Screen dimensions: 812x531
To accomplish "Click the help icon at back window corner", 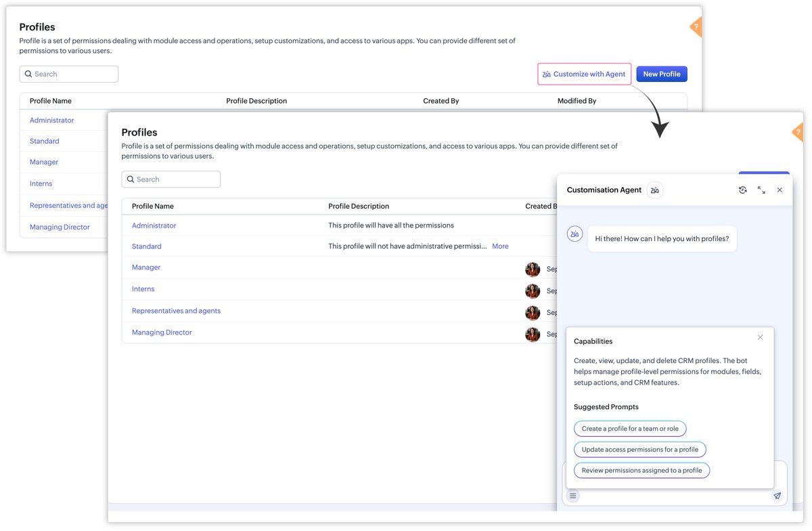I will click(696, 27).
